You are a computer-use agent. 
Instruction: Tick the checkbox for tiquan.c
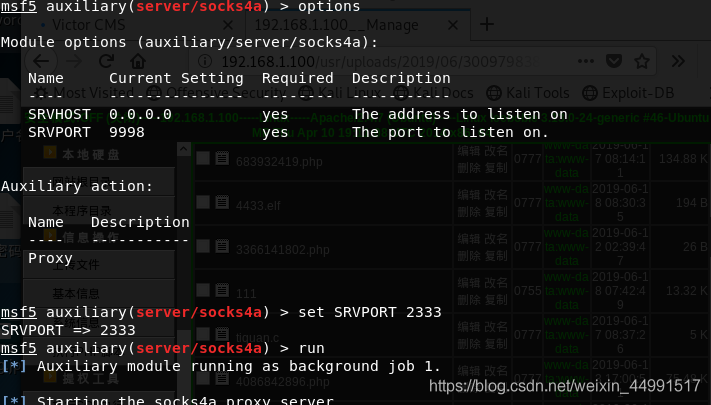[203, 334]
